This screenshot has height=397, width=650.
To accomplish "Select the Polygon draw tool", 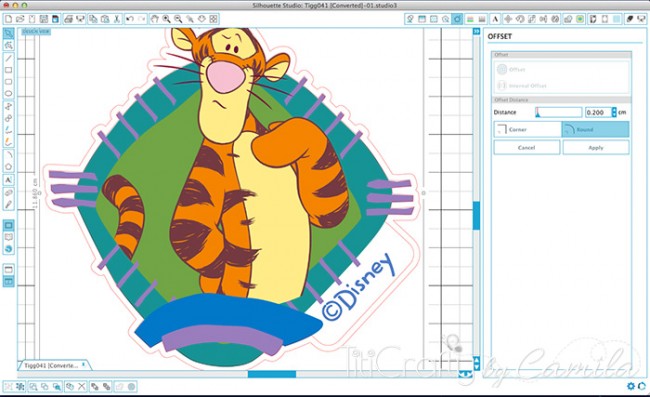I will point(8,107).
